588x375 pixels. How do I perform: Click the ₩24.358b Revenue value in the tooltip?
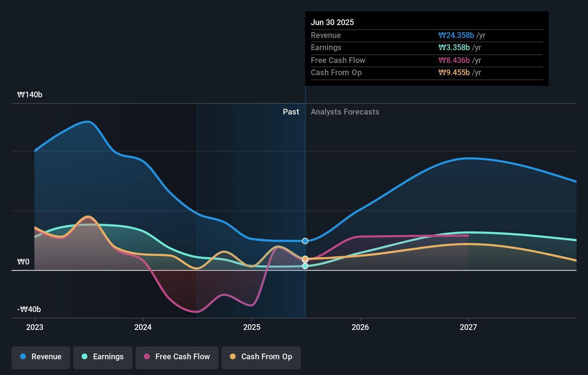457,35
